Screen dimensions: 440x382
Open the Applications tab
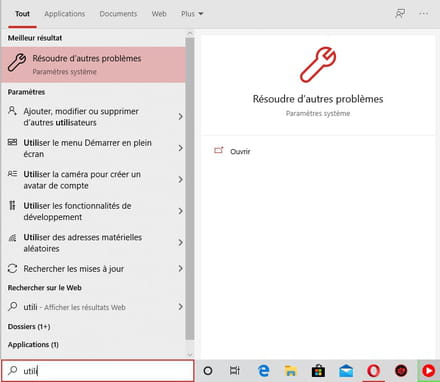(x=65, y=14)
